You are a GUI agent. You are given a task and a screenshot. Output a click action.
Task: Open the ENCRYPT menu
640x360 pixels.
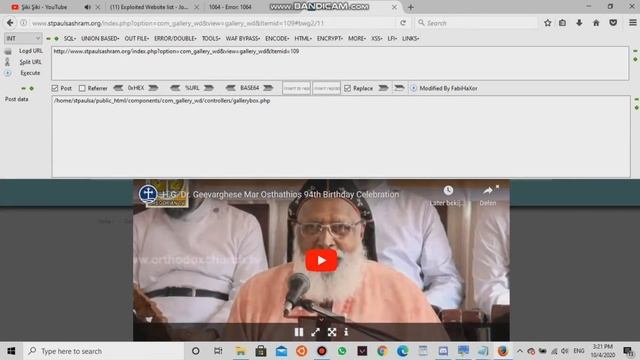(x=330, y=38)
